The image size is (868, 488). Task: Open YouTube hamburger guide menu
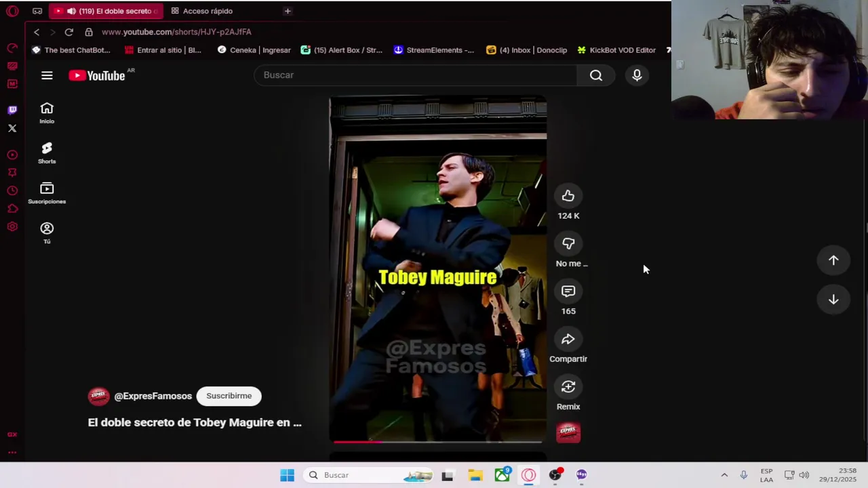pyautogui.click(x=47, y=75)
